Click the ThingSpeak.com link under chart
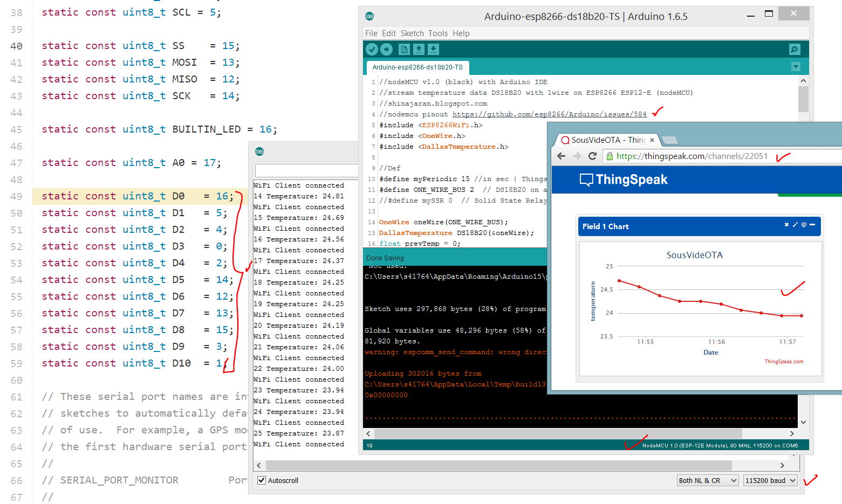This screenshot has height=504, width=842. (x=784, y=362)
